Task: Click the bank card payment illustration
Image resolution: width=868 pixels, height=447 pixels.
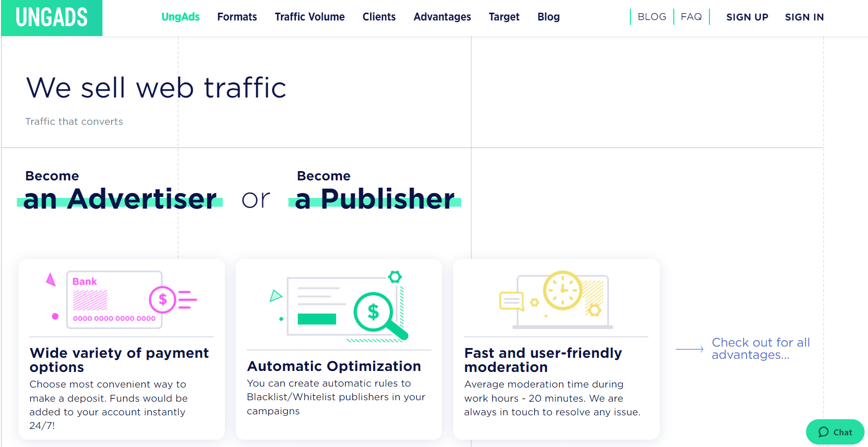Action: tap(121, 299)
